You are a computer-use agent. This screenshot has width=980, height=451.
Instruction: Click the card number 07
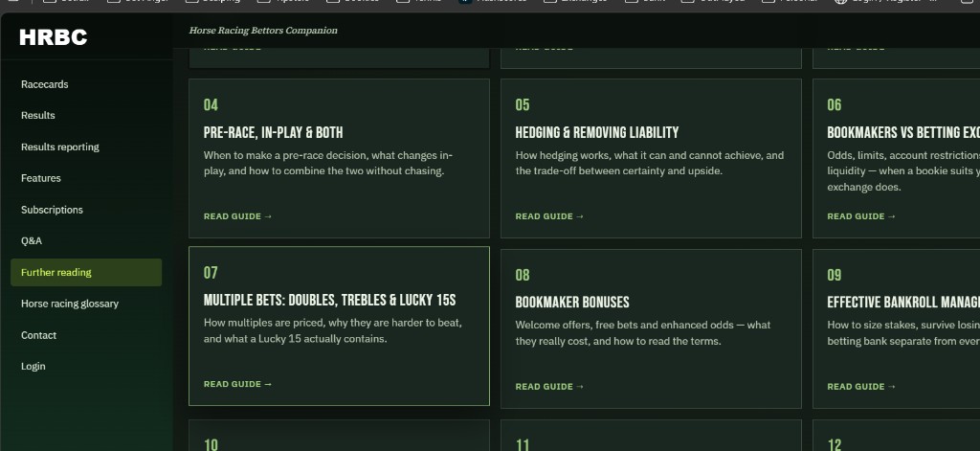pos(211,273)
